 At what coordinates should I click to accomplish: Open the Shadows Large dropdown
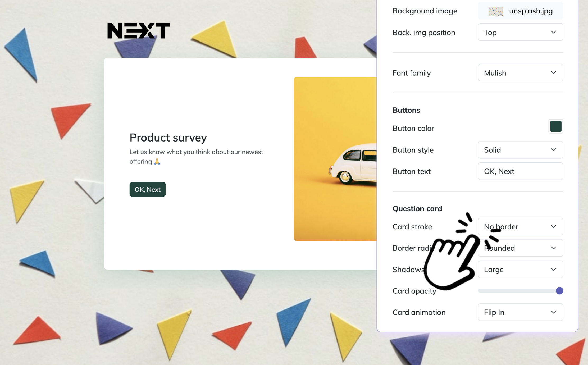coord(520,270)
